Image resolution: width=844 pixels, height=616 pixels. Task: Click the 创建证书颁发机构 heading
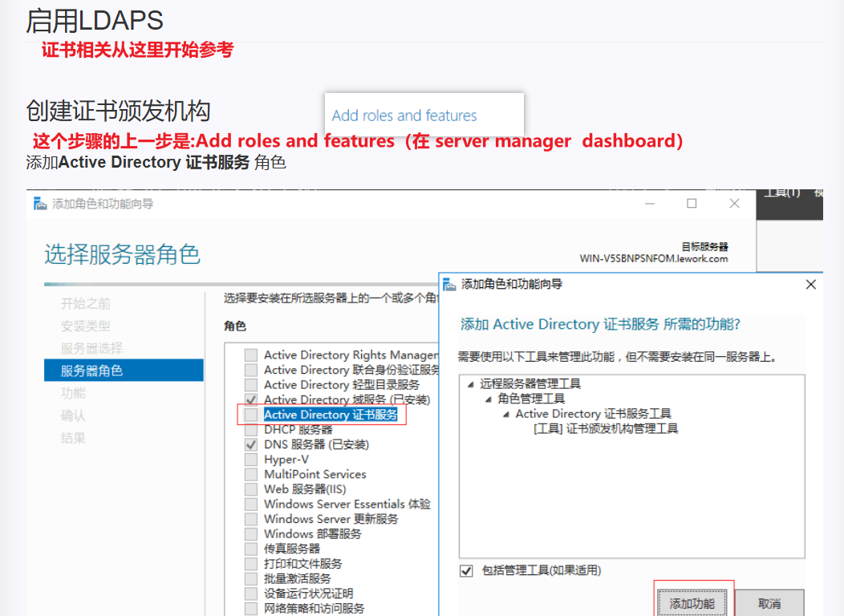(118, 111)
